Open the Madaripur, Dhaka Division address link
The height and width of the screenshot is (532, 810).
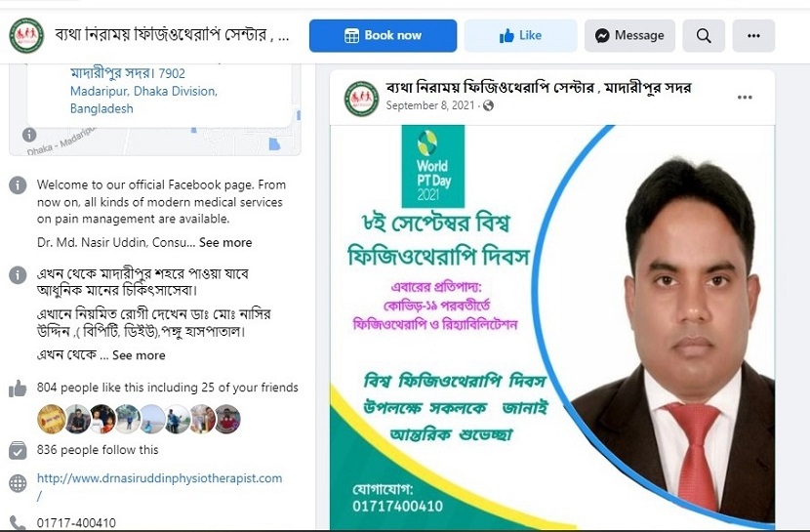pos(143,91)
